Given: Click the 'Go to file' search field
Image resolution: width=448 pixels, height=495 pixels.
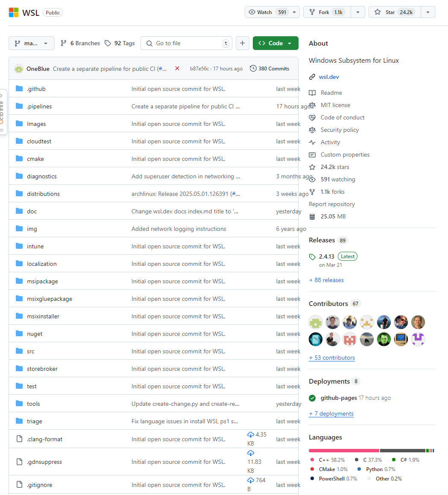Looking at the screenshot, I should [186, 43].
